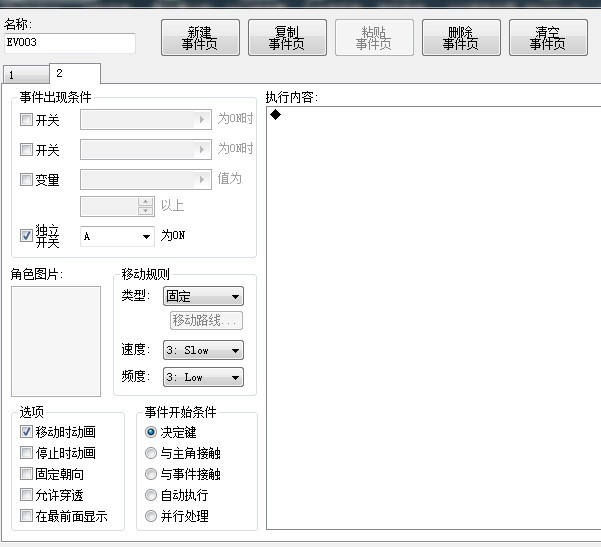
Task: Open the 类型 dropdown set to 固定
Action: (x=203, y=296)
